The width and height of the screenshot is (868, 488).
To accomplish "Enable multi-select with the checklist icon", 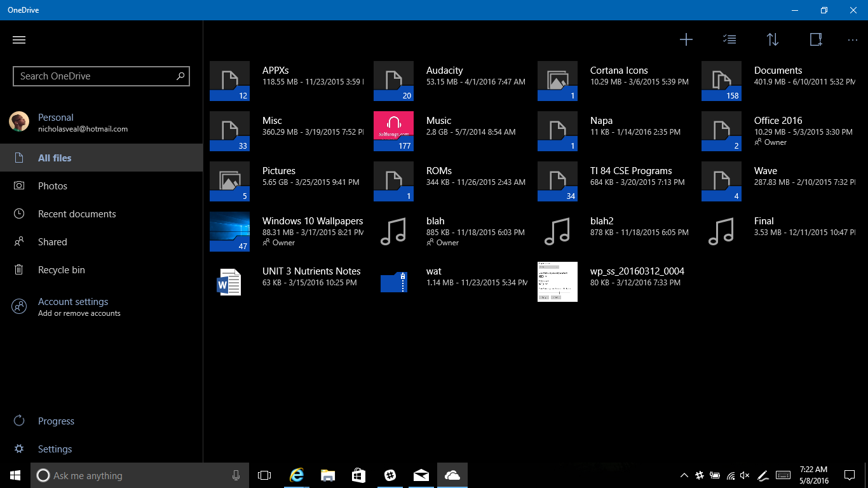I will pyautogui.click(x=729, y=40).
